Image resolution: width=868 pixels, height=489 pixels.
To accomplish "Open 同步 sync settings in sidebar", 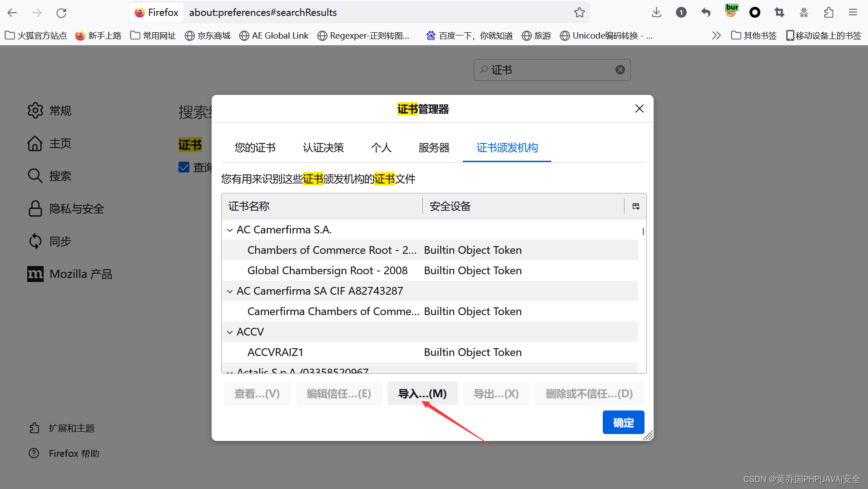I will click(x=49, y=242).
